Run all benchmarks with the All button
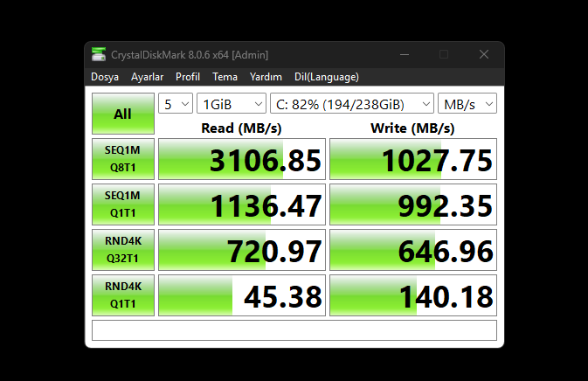The height and width of the screenshot is (381, 588). (123, 114)
